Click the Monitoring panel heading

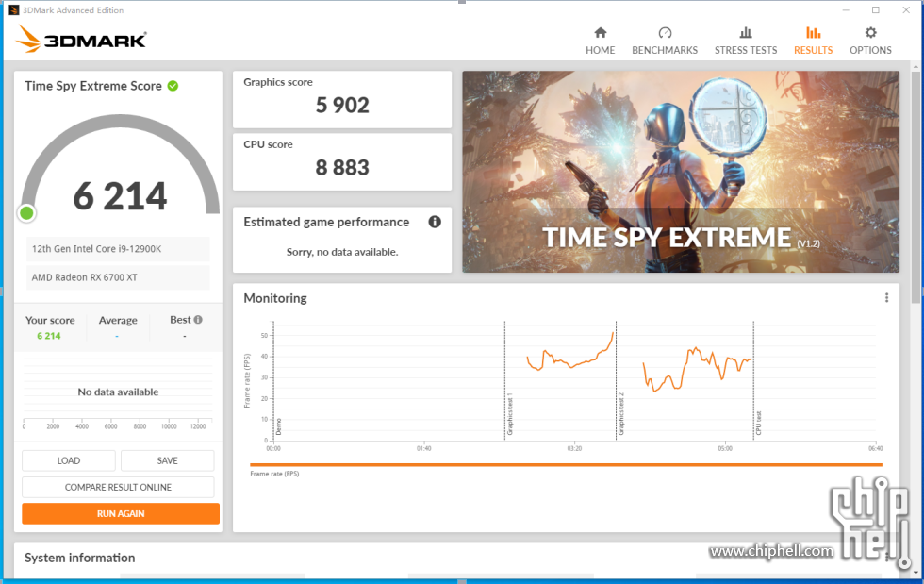(x=275, y=298)
